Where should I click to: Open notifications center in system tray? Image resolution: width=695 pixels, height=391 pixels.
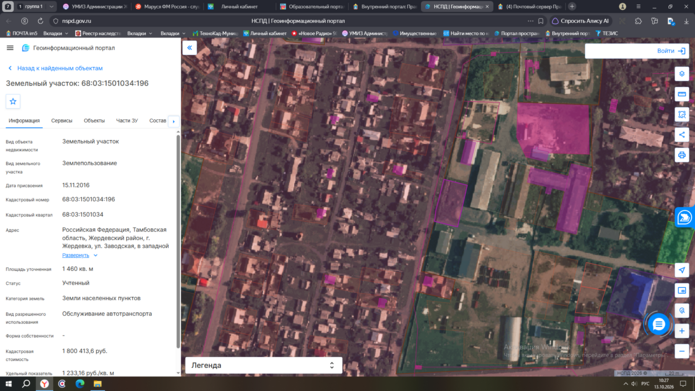pos(683,384)
